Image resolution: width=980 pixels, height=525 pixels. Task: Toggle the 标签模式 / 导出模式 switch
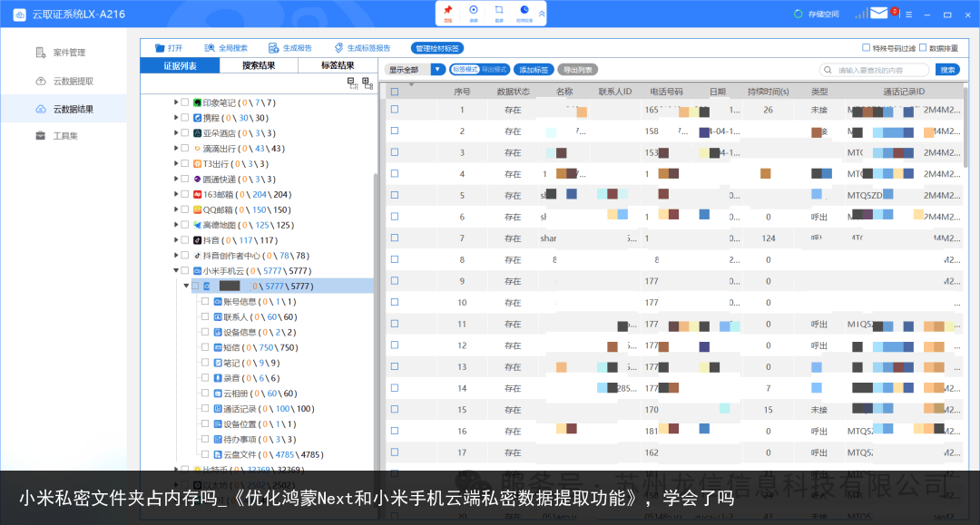pyautogui.click(x=479, y=70)
